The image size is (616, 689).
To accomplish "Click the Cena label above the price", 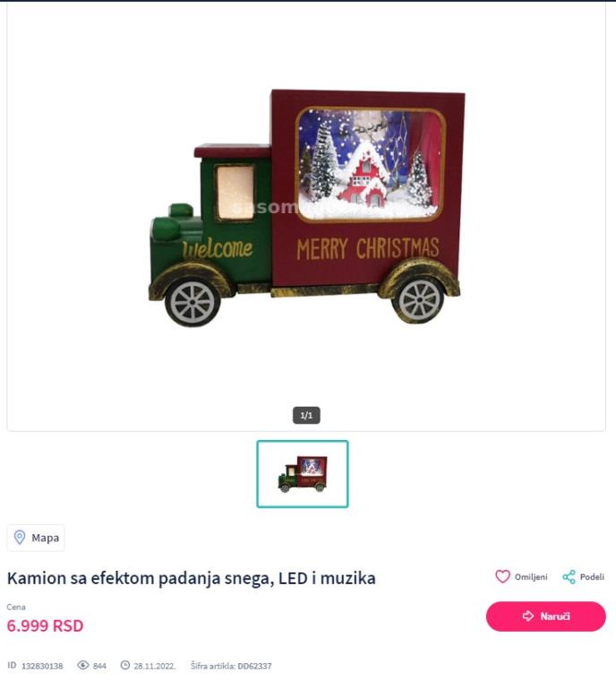I will (x=16, y=607).
